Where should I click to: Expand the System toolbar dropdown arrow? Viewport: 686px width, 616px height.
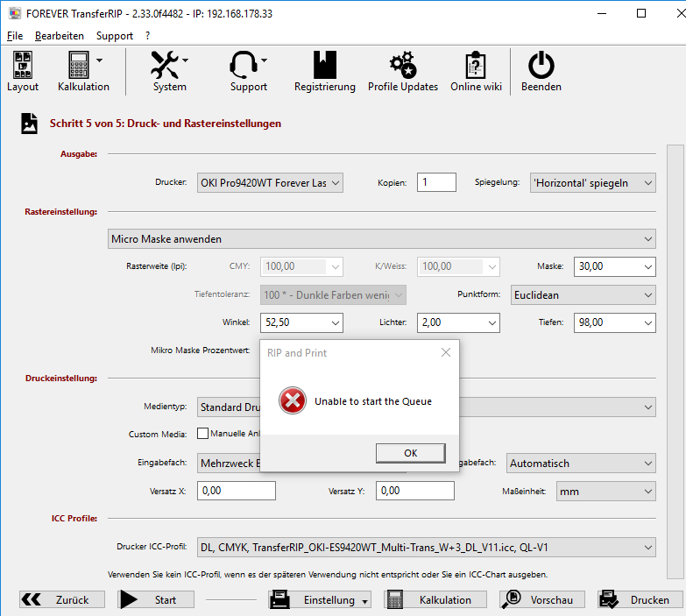tap(186, 60)
